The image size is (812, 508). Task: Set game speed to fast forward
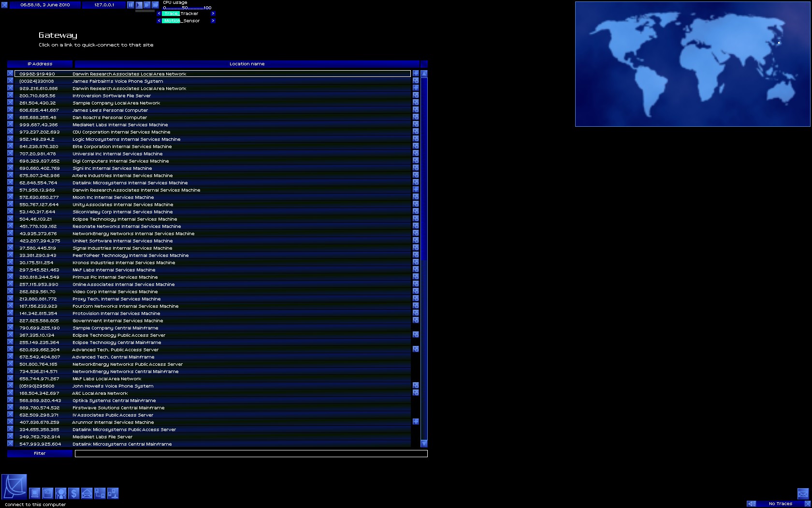click(147, 5)
